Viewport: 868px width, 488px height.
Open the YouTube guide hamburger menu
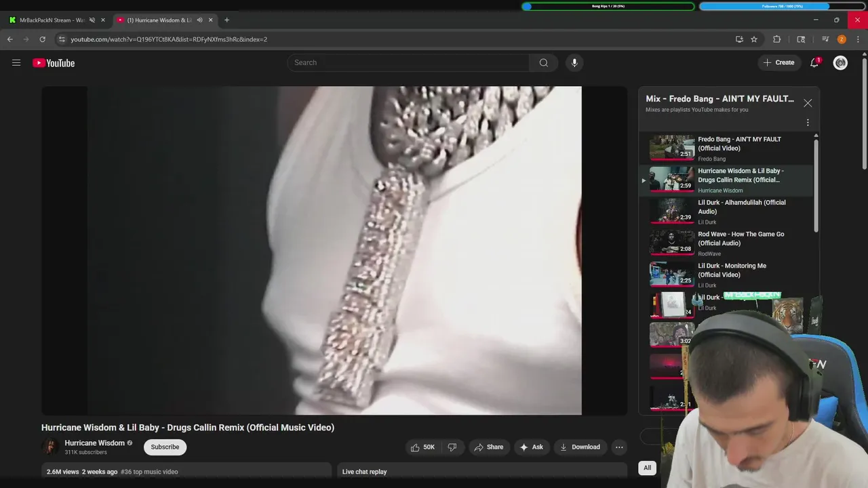click(x=16, y=63)
